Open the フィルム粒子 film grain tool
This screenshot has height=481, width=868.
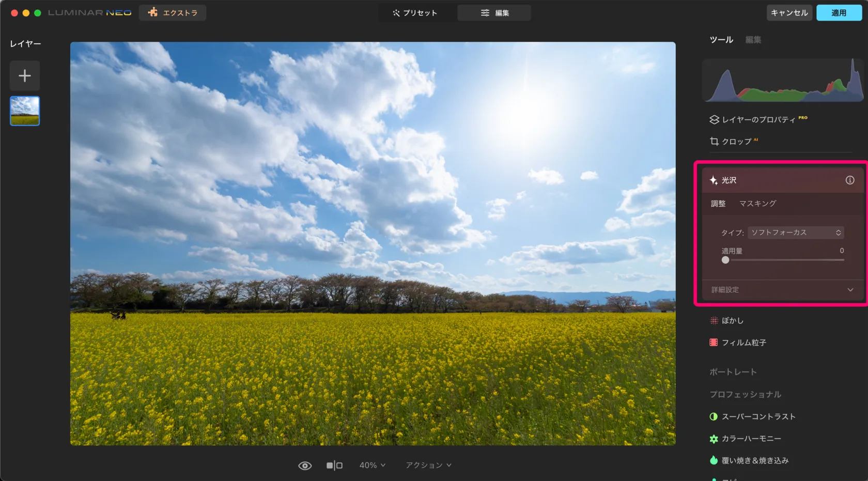743,343
